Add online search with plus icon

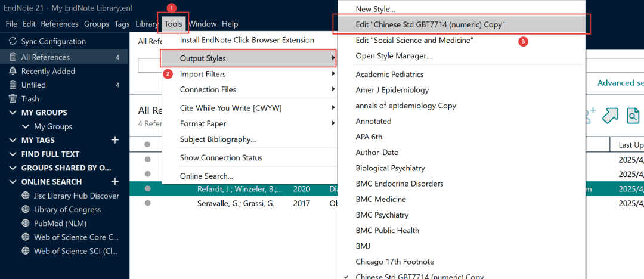pyautogui.click(x=115, y=182)
